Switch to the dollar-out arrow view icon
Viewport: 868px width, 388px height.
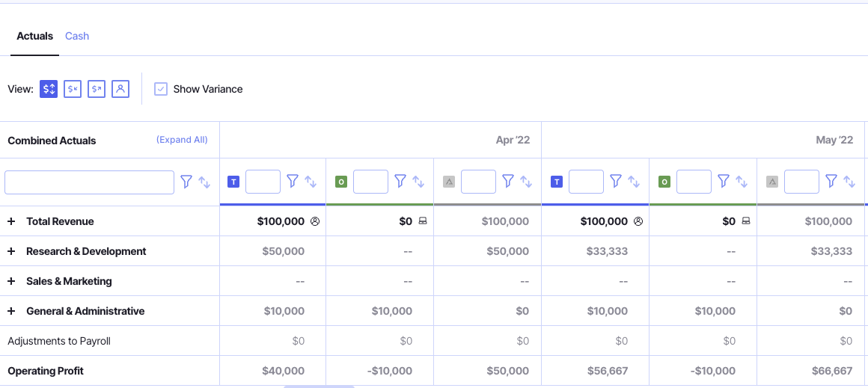coord(97,89)
